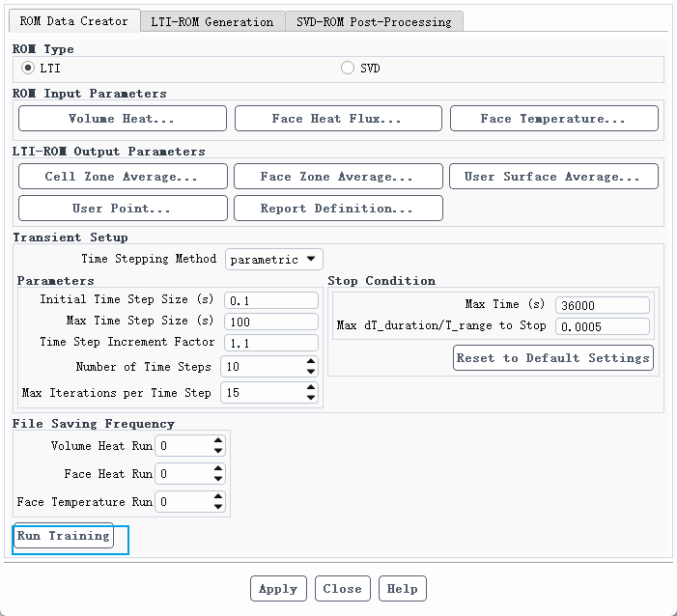The width and height of the screenshot is (677, 616).
Task: Select the LTI ROM type radio button
Action: point(28,69)
